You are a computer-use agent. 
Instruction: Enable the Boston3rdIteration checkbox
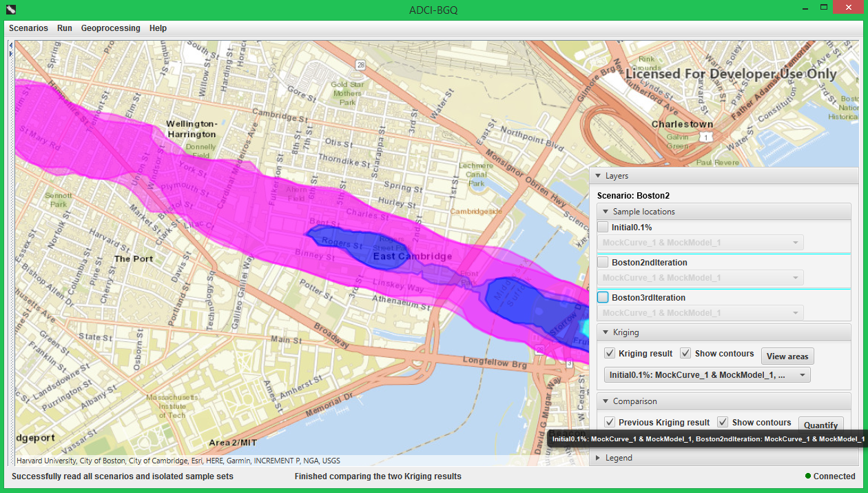(x=603, y=297)
